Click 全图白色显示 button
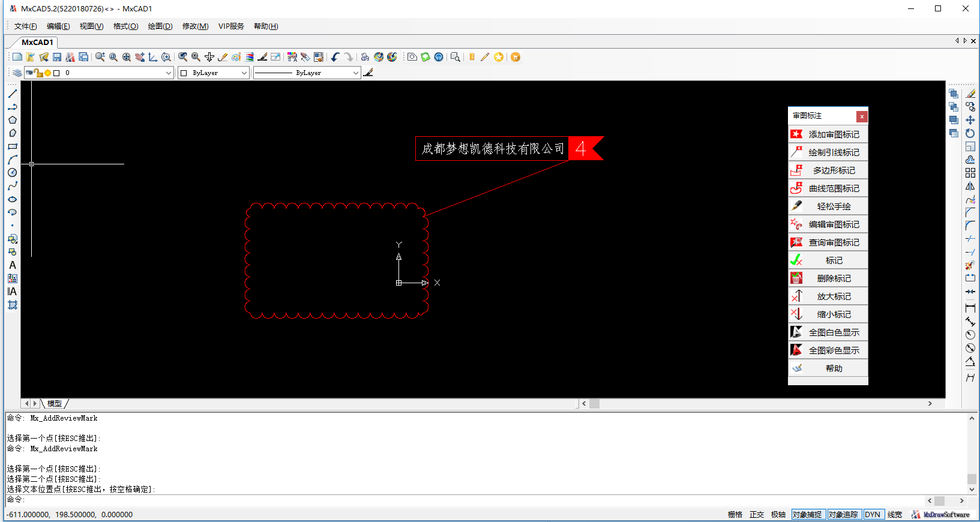Image resolution: width=980 pixels, height=522 pixels. click(828, 332)
